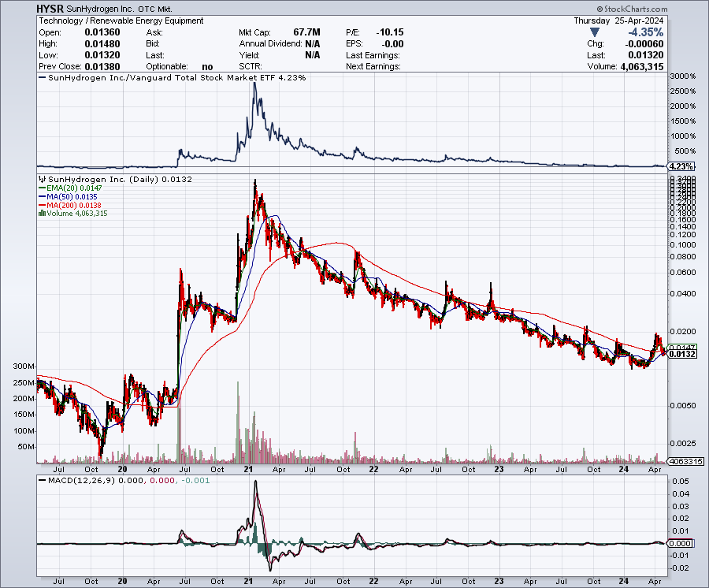
Task: Click the Optionable value no
Action: click(x=207, y=66)
